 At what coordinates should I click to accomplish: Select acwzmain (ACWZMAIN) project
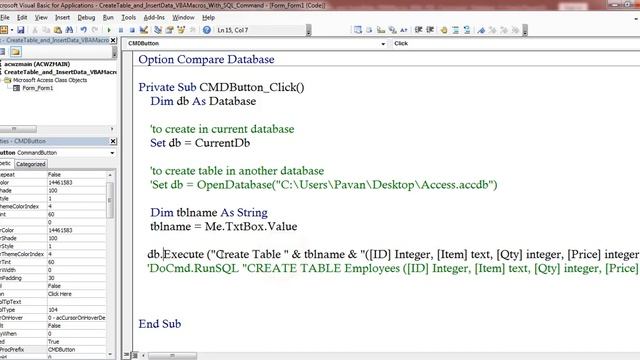pos(37,64)
